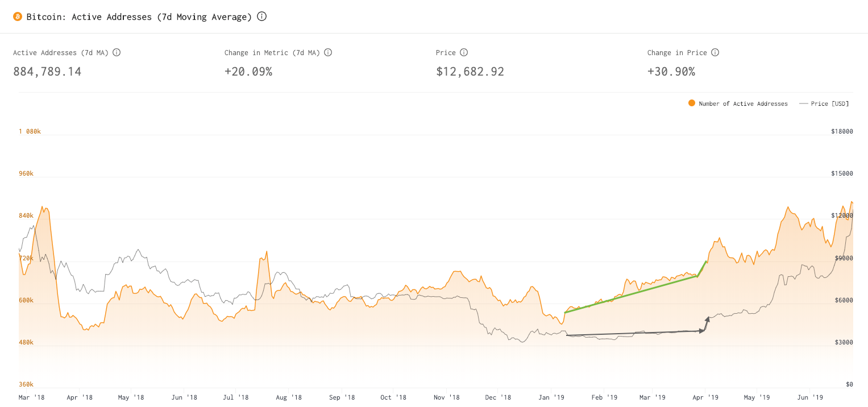Screen dimensions: 868x407
Task: Click the Jun '18 date label
Action: pos(185,397)
